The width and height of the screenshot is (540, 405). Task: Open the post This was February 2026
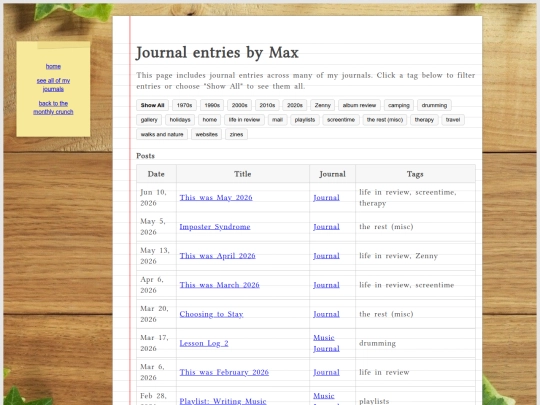(x=224, y=372)
